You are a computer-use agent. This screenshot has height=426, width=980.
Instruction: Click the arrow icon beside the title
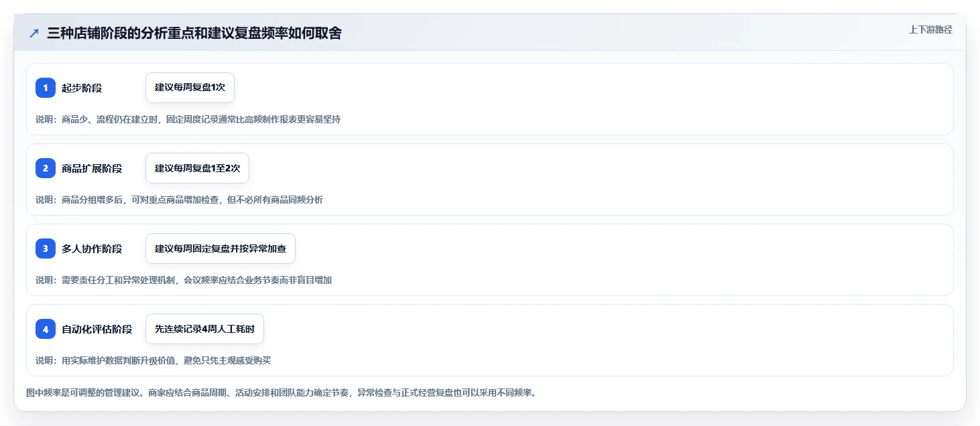click(34, 33)
